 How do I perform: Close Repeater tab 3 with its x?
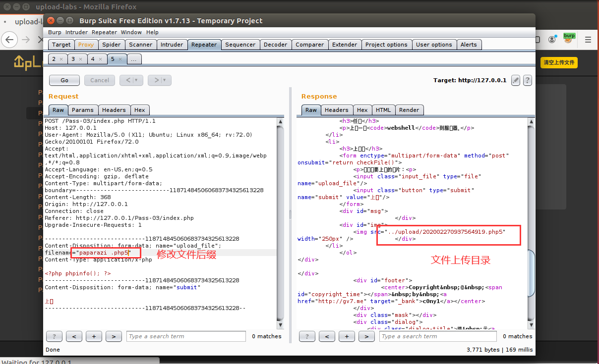click(80, 59)
